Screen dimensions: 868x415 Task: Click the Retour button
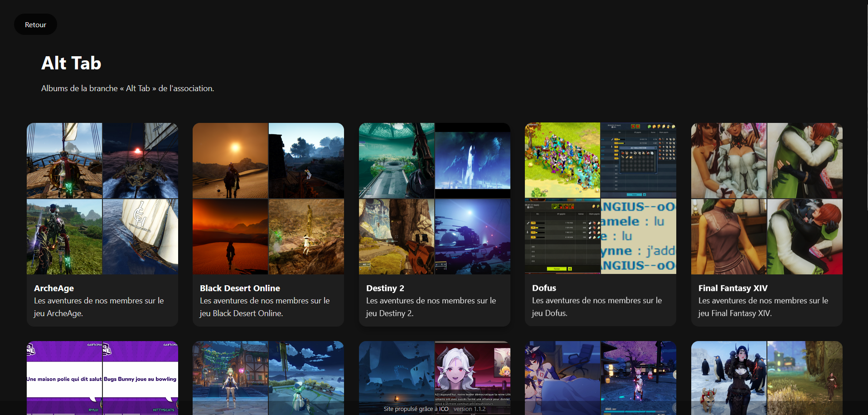[x=35, y=24]
